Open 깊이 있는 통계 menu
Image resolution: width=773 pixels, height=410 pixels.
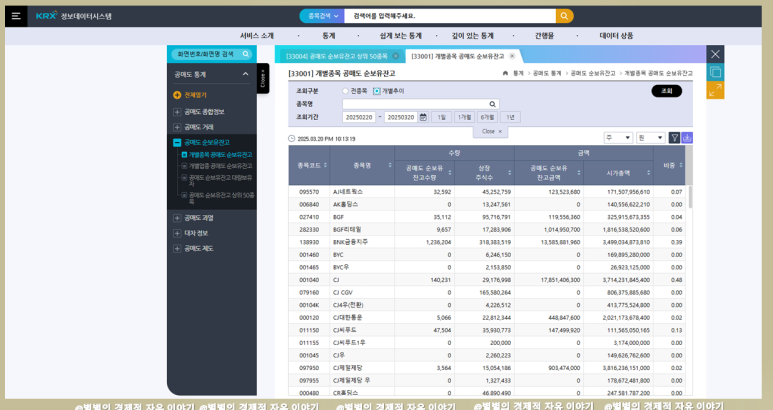[472, 36]
